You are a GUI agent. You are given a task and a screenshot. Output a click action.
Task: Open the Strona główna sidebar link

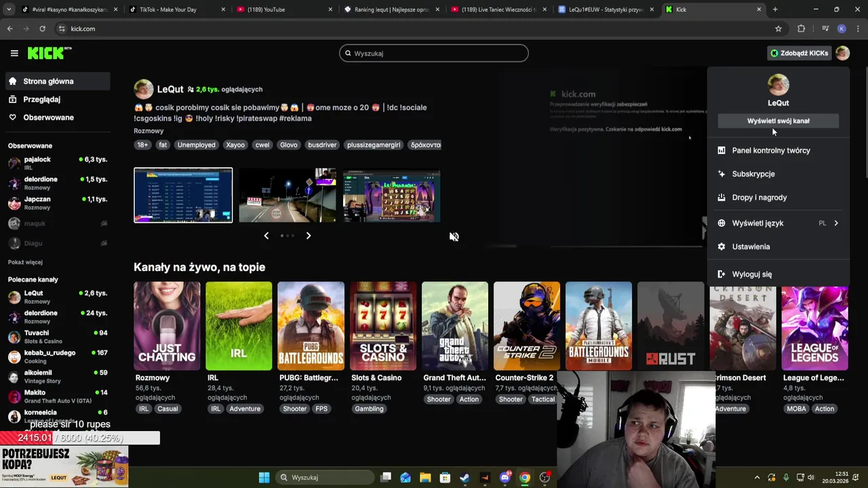click(x=58, y=81)
